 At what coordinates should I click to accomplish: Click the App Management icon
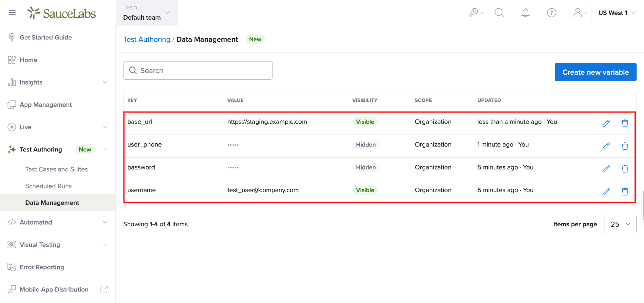[11, 105]
